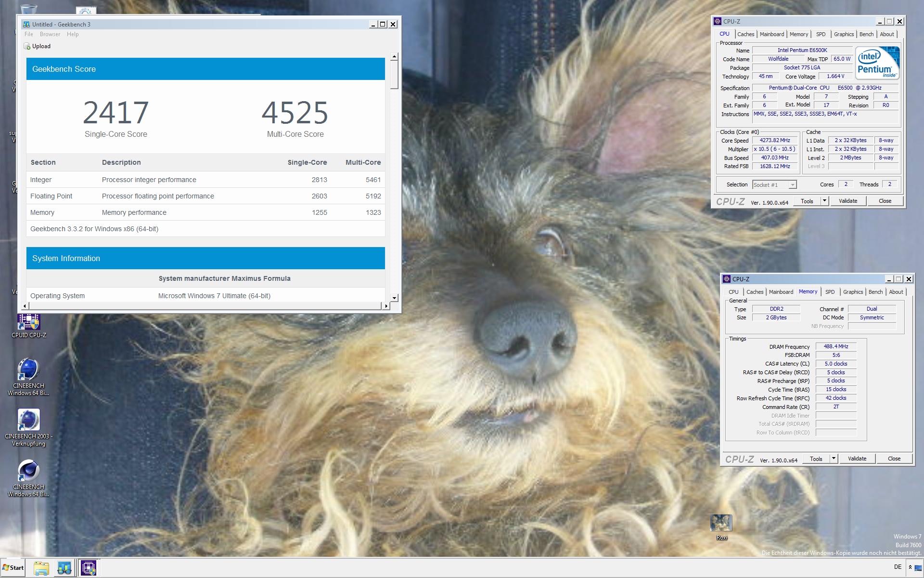The image size is (924, 578).
Task: Click the bottom CPU-Z window title icon
Action: click(727, 279)
